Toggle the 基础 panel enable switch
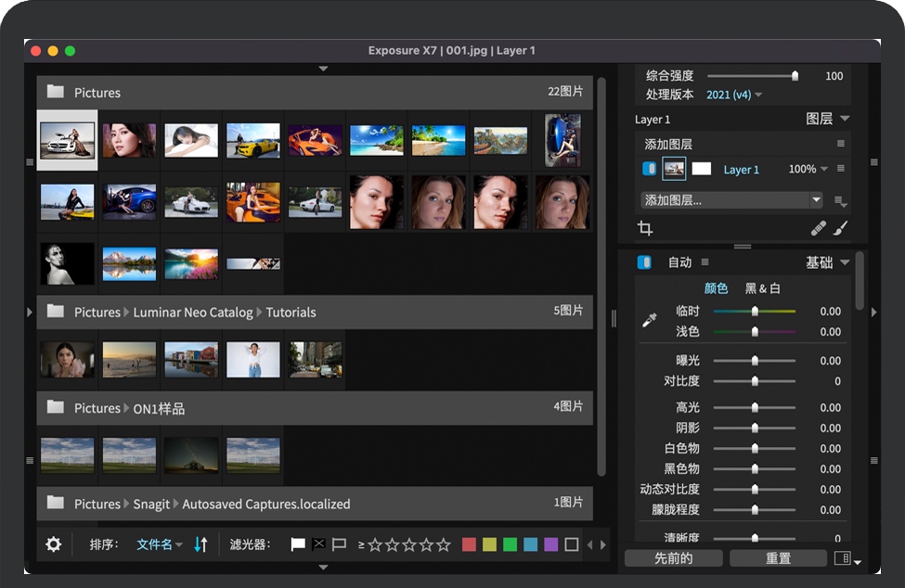905x588 pixels. (x=644, y=262)
